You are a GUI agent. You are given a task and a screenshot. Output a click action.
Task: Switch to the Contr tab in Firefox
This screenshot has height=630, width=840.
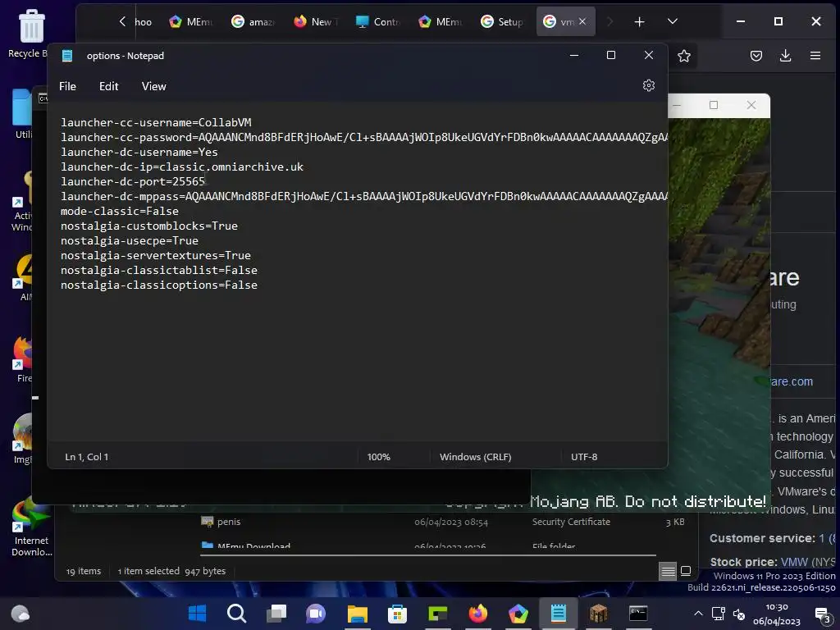coord(377,22)
